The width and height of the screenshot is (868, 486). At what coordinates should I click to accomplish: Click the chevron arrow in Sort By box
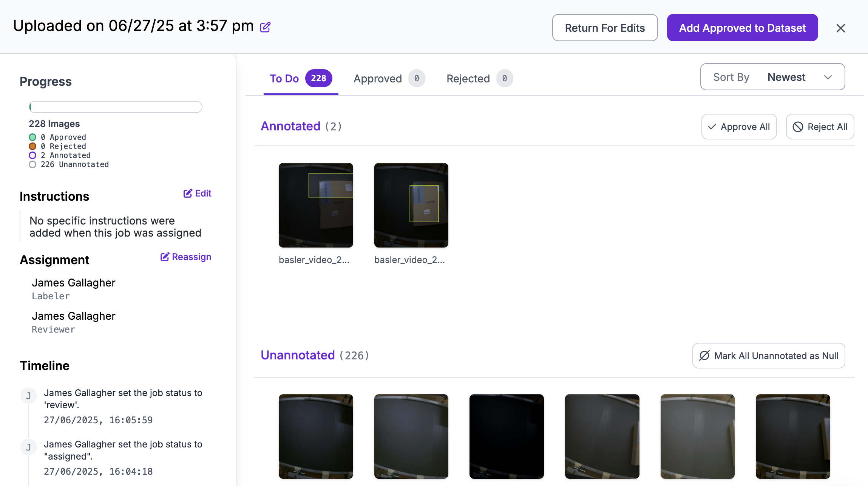[828, 77]
